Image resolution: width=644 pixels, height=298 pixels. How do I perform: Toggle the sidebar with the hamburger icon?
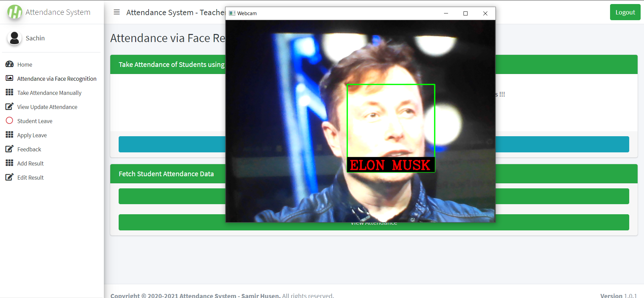pyautogui.click(x=117, y=12)
